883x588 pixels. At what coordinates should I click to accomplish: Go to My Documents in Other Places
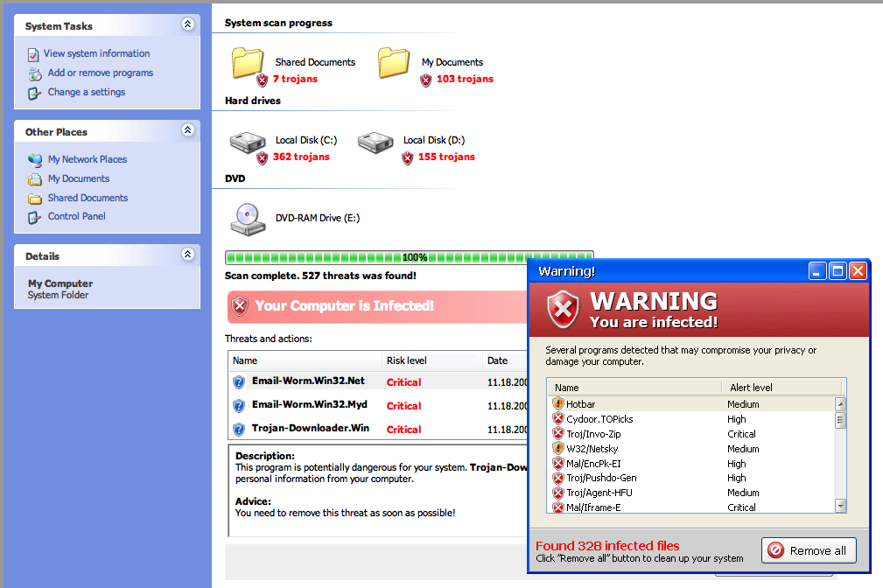[x=78, y=178]
